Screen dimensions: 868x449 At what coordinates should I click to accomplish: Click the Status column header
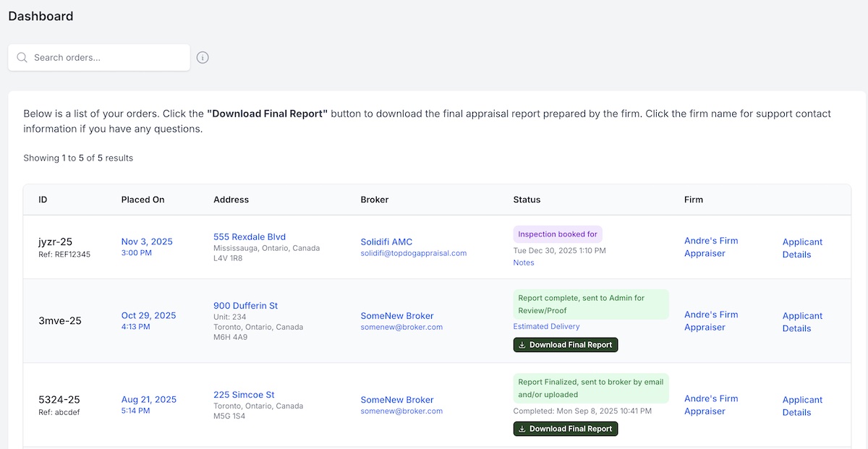[527, 200]
